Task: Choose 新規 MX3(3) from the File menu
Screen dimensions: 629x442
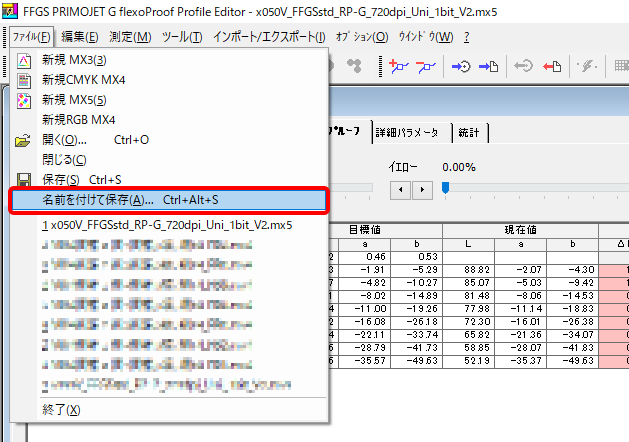Action: coord(168,60)
